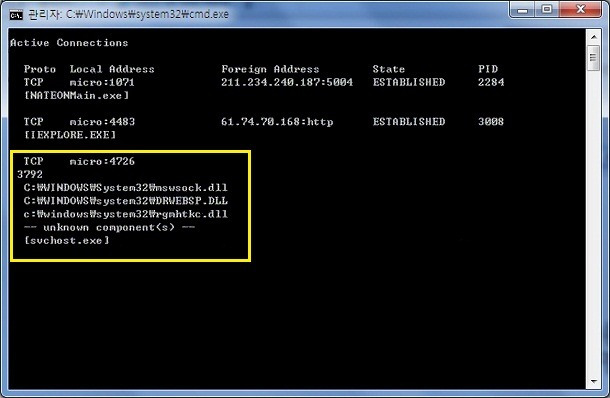This screenshot has width=610, height=398.
Task: Click foreign address '211.234.240.187:5004'
Action: pyautogui.click(x=287, y=82)
